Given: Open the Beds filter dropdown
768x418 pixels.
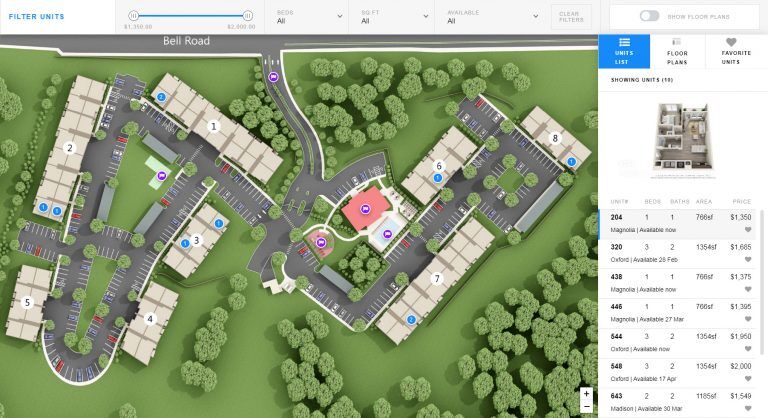Looking at the screenshot, I should (x=305, y=16).
